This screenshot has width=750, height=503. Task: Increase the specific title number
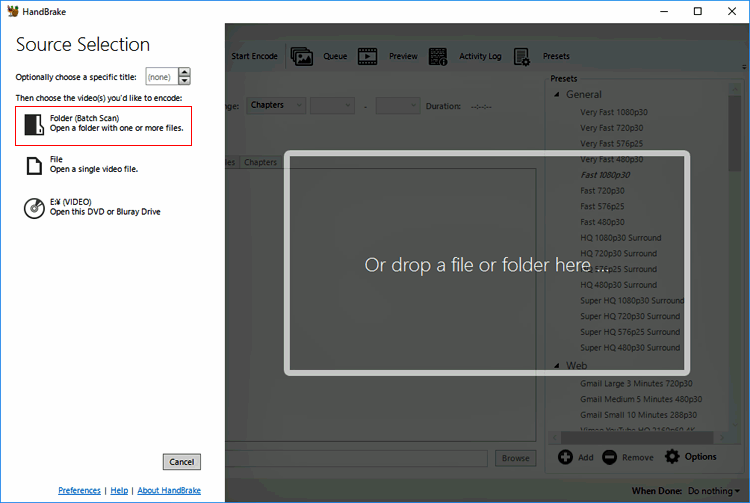pos(185,72)
